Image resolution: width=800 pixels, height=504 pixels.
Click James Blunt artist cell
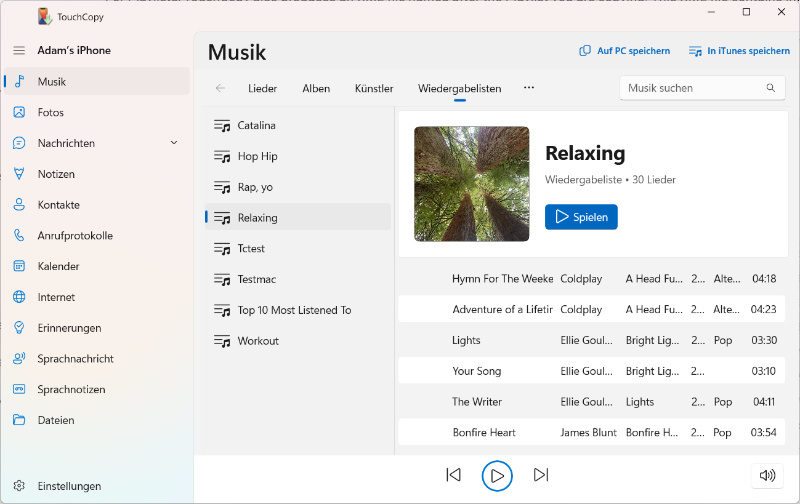[588, 432]
